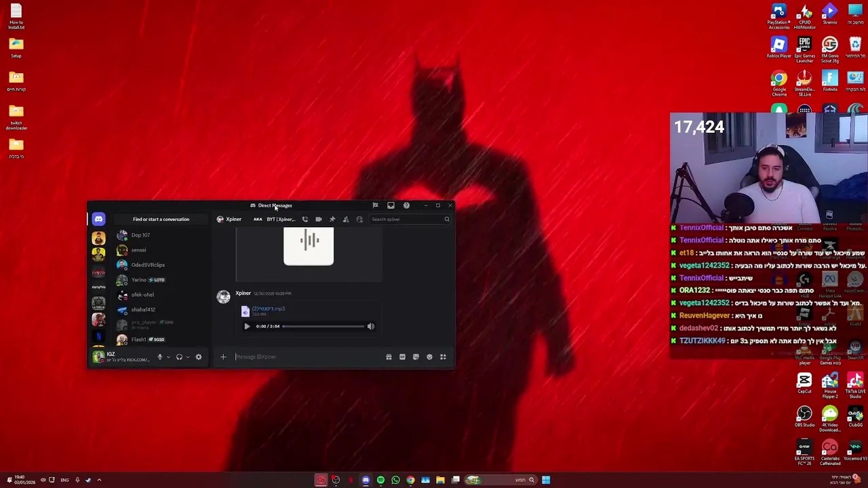Toggle microphone mute in Discord user panel
This screenshot has height=488, width=868.
tap(160, 357)
